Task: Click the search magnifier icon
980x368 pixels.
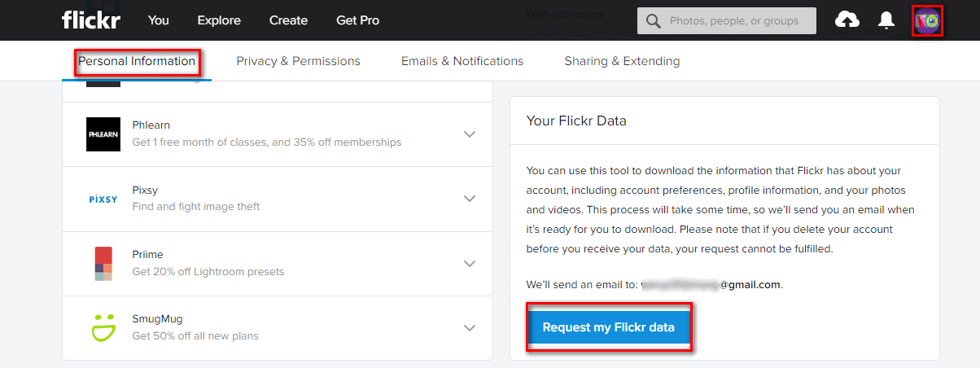Action: (x=653, y=21)
